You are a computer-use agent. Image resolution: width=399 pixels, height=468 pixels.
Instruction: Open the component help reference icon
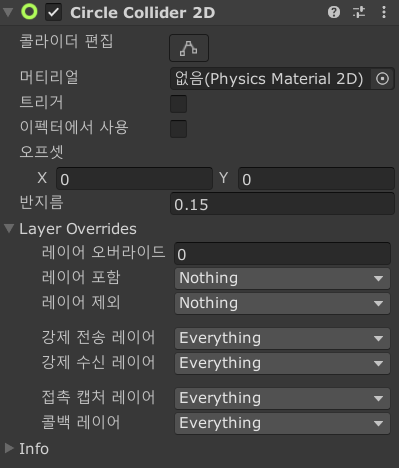334,12
